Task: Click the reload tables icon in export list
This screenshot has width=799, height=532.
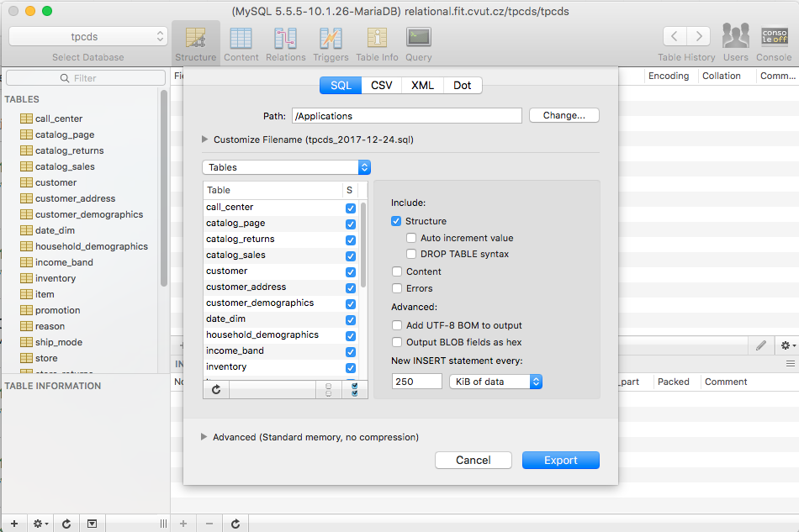Action: tap(216, 389)
